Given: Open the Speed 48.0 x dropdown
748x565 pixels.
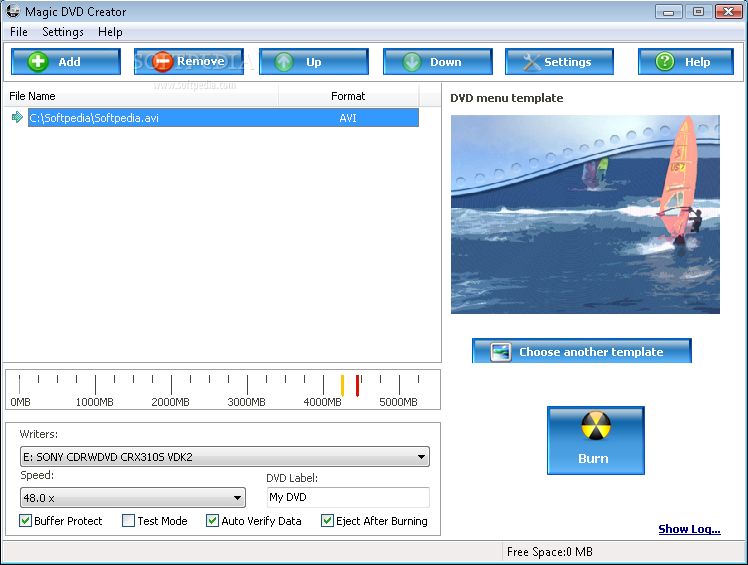Looking at the screenshot, I should pyautogui.click(x=133, y=498).
